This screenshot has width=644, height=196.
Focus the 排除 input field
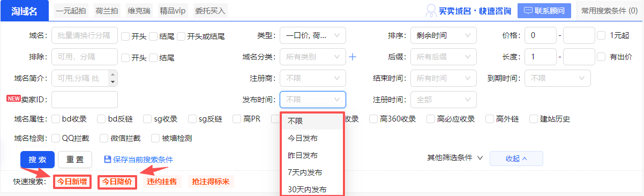pyautogui.click(x=84, y=56)
